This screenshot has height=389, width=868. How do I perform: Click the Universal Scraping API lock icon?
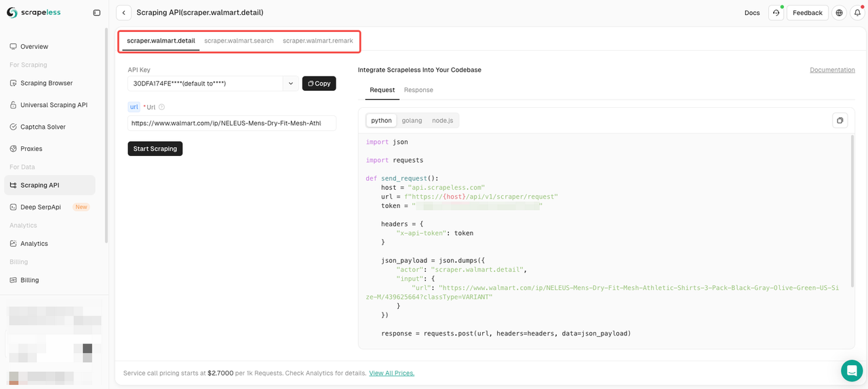(x=14, y=105)
